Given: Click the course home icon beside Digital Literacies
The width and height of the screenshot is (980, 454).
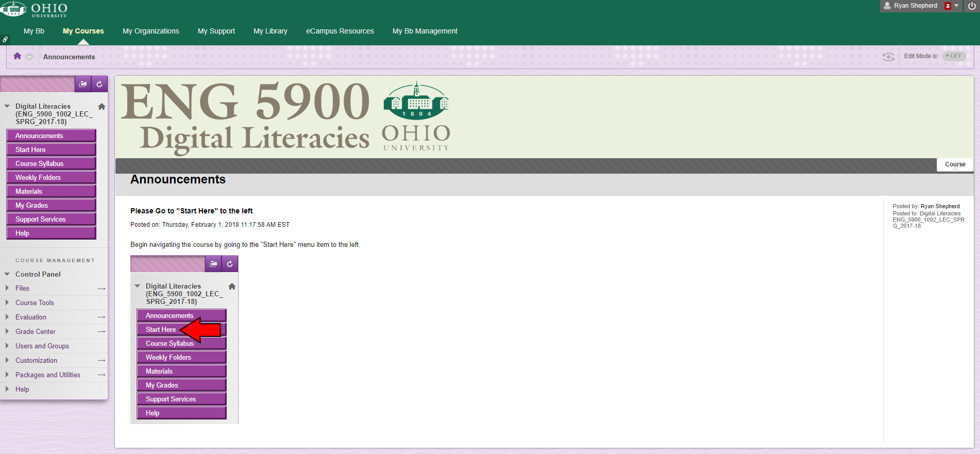Looking at the screenshot, I should (102, 107).
